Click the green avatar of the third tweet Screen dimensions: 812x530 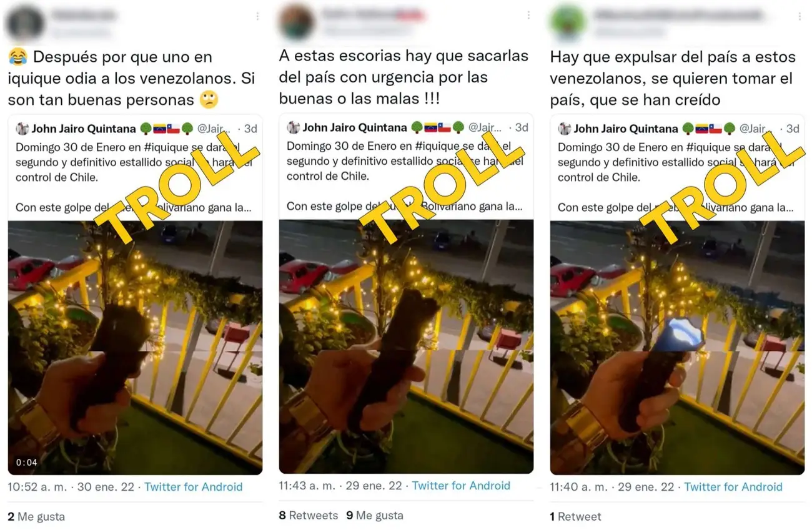tap(566, 22)
